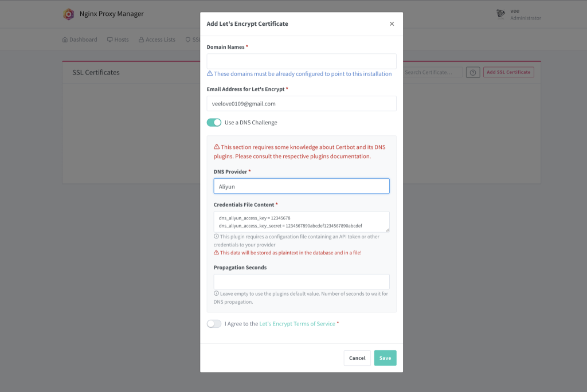
Task: Open the vee Administrator account menu
Action: click(x=518, y=14)
